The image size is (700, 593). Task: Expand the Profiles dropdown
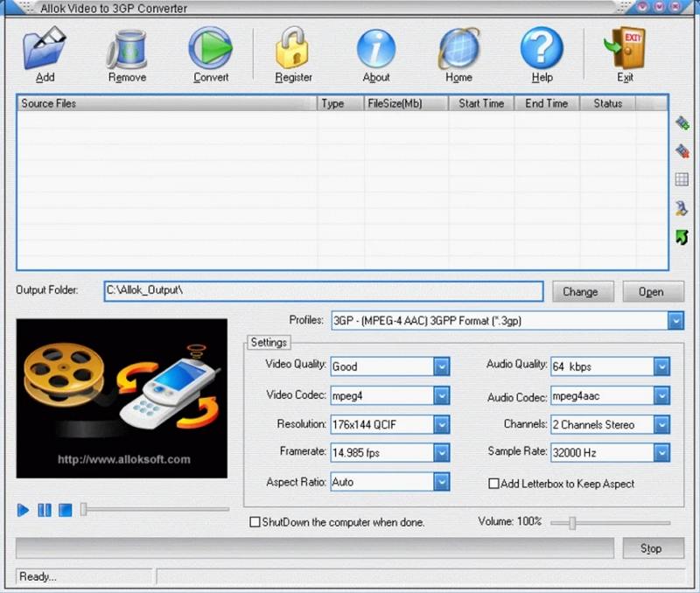coord(675,321)
